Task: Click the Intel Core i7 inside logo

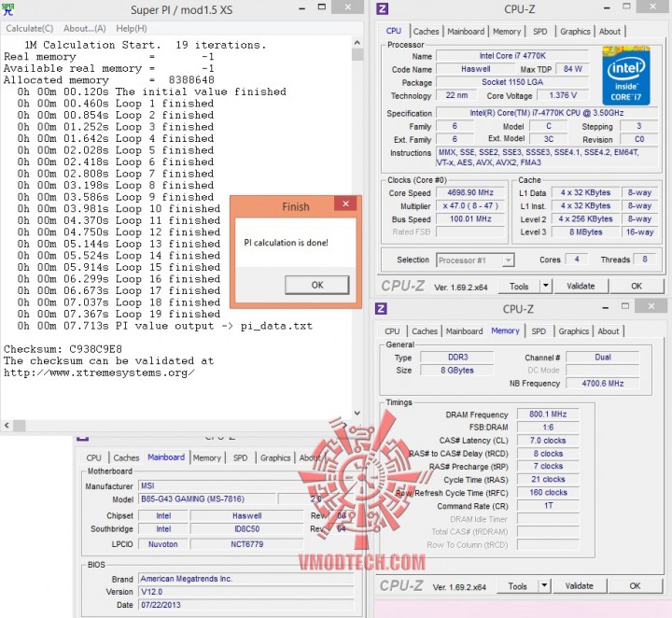Action: point(626,76)
